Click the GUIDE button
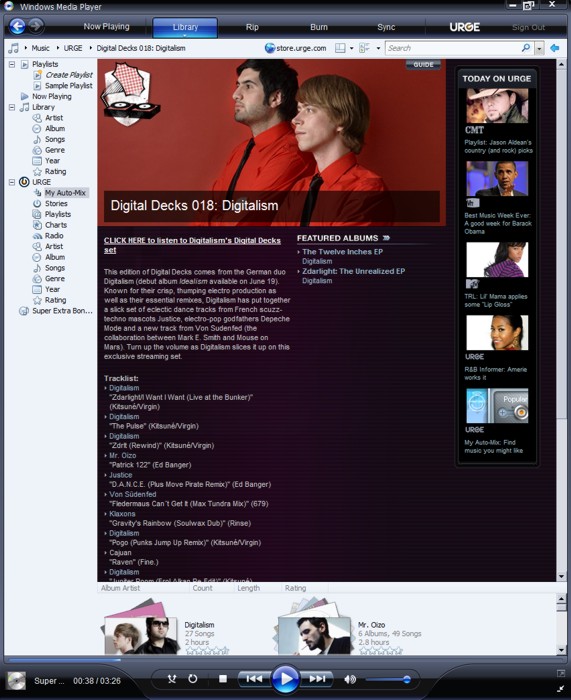This screenshot has width=571, height=700. 423,65
